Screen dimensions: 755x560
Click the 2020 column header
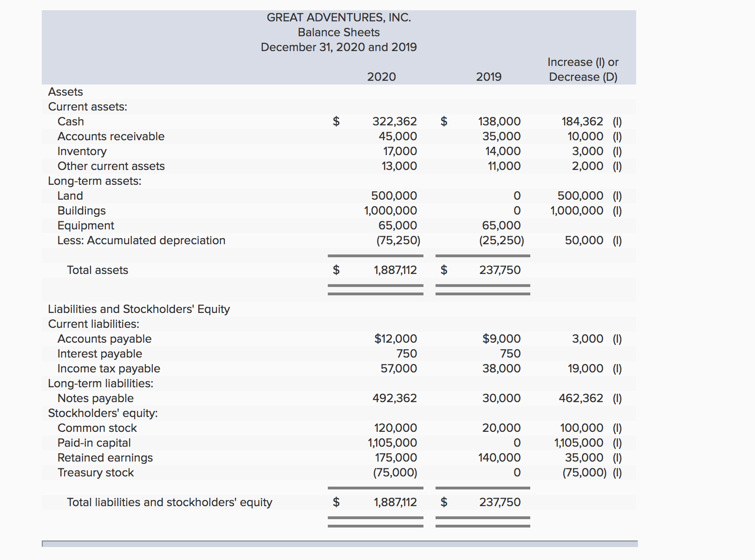click(x=381, y=77)
